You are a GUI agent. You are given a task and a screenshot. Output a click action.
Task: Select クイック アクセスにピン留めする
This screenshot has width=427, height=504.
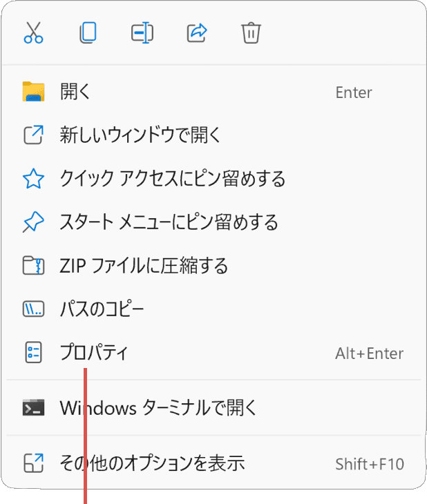[213, 178]
